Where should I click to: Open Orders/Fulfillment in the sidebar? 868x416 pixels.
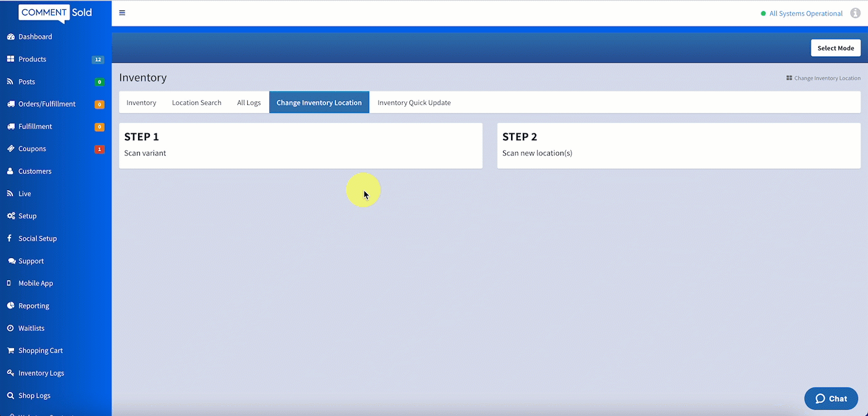pyautogui.click(x=47, y=104)
